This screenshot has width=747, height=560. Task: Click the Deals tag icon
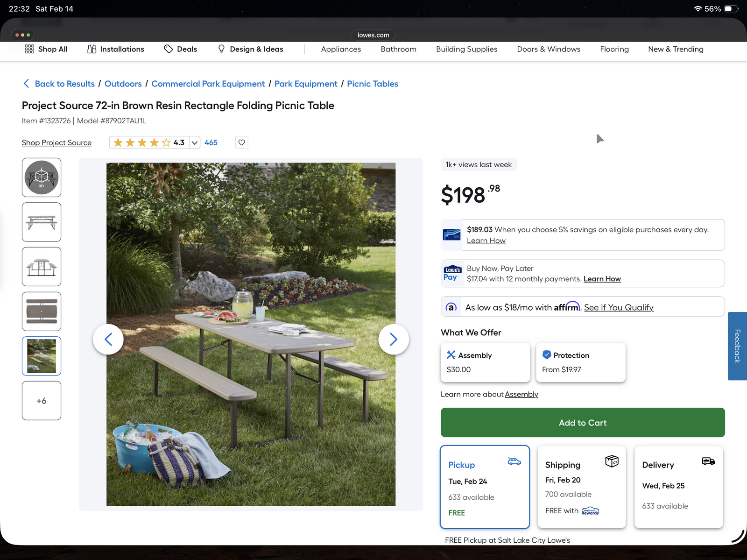(x=168, y=49)
